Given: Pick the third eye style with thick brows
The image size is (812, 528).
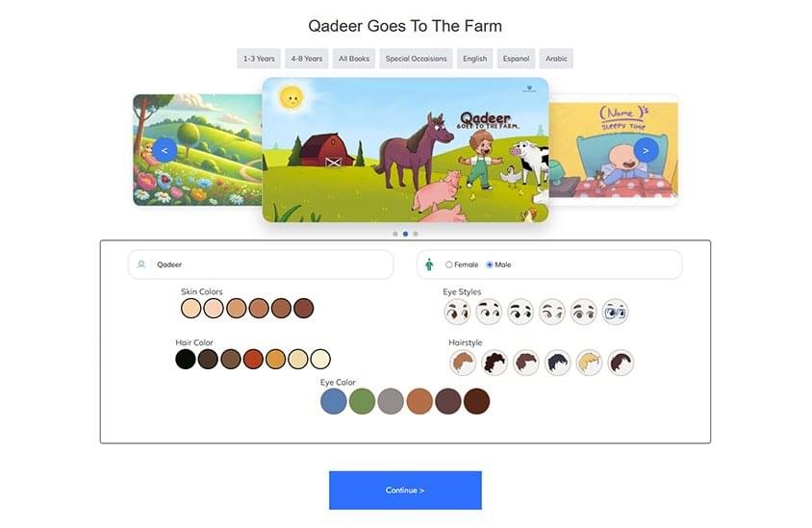Looking at the screenshot, I should pos(520,313).
